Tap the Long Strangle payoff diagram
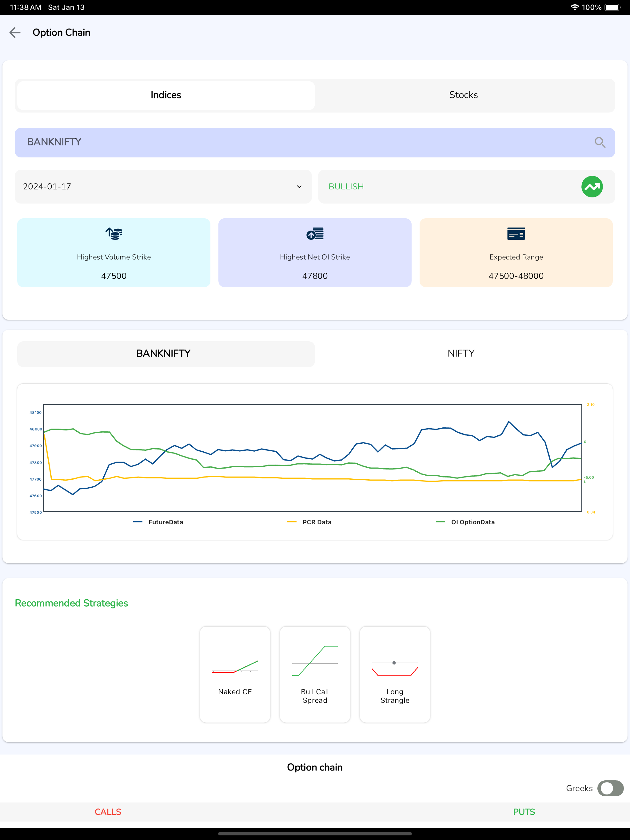 point(395,668)
